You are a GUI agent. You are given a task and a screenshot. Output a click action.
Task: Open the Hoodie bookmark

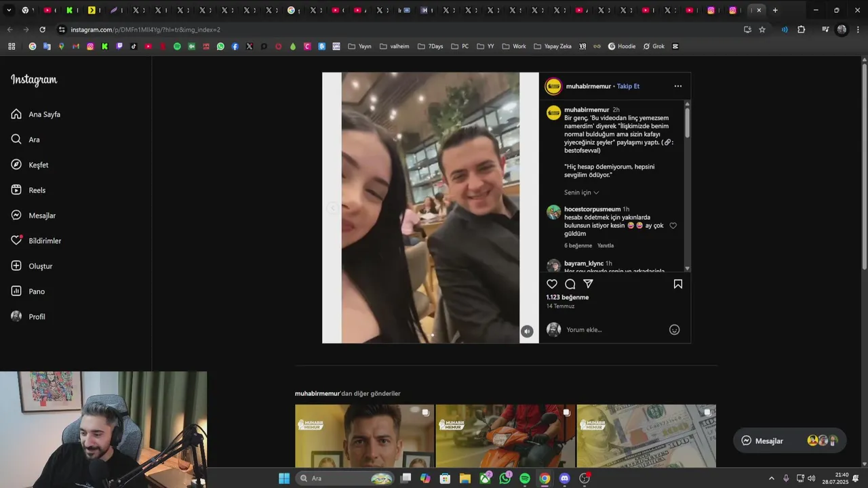click(621, 46)
